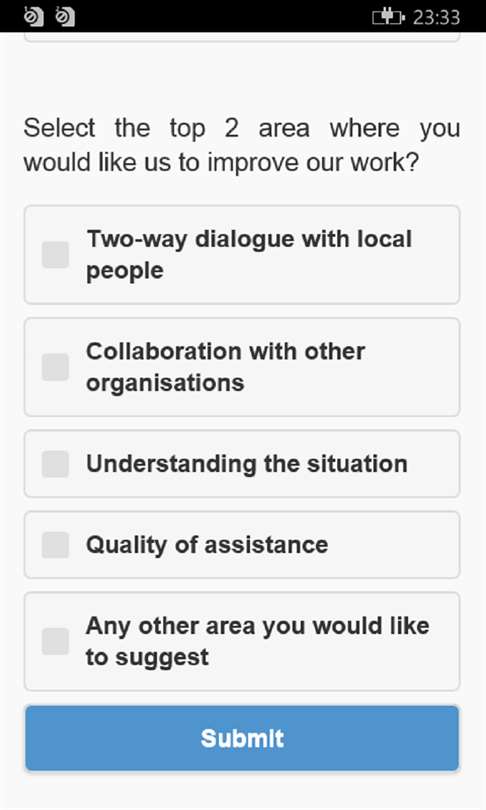Tap the 'Any other area you would like' text
The width and height of the screenshot is (486, 810).
pyautogui.click(x=257, y=626)
